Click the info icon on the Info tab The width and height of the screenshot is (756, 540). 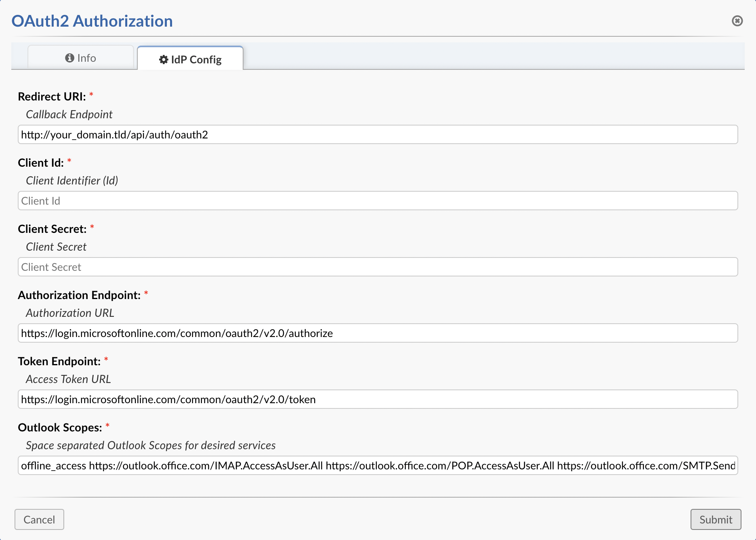click(x=70, y=57)
